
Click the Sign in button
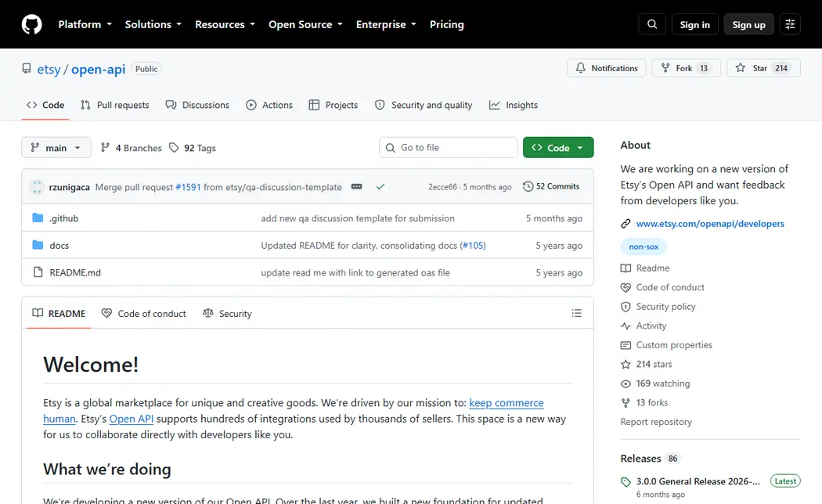(x=694, y=24)
